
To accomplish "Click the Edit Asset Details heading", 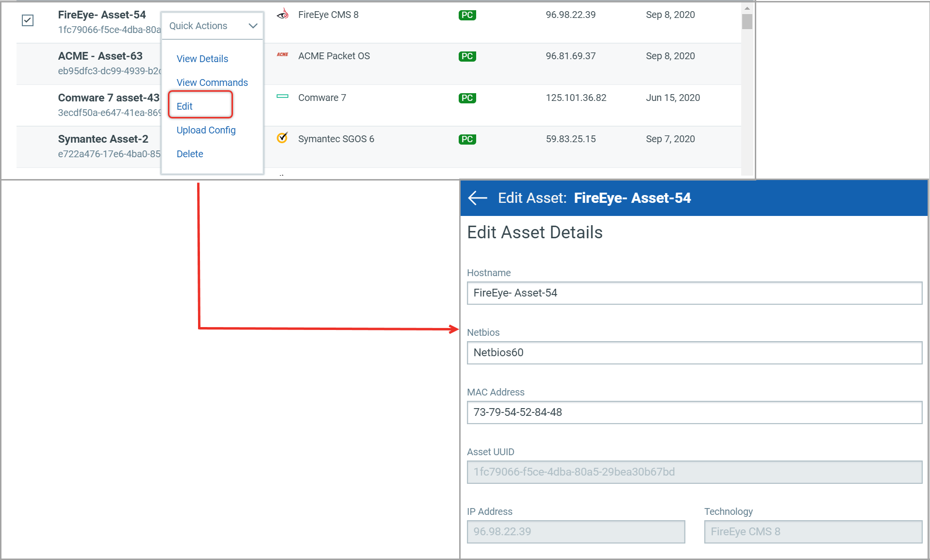I will pos(534,232).
